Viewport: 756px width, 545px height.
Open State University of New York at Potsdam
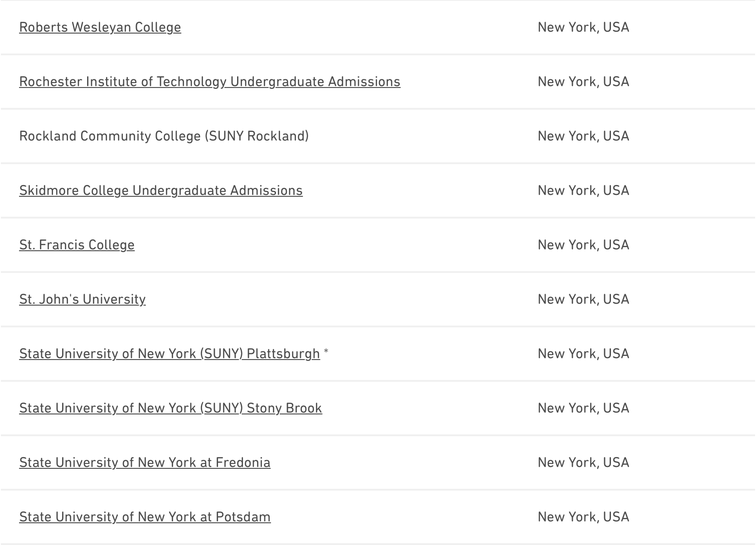145,517
